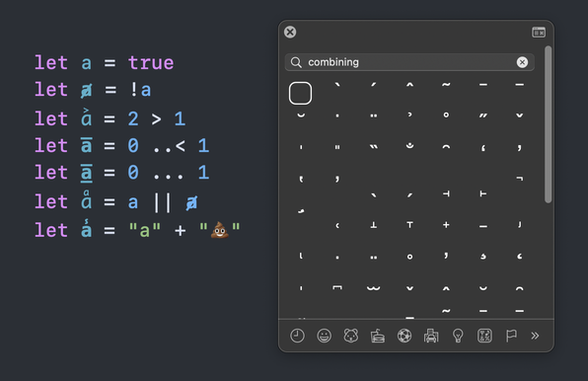The image size is (588, 381).
Task: Open the Frequently Used (clock) category
Action: [x=297, y=336]
